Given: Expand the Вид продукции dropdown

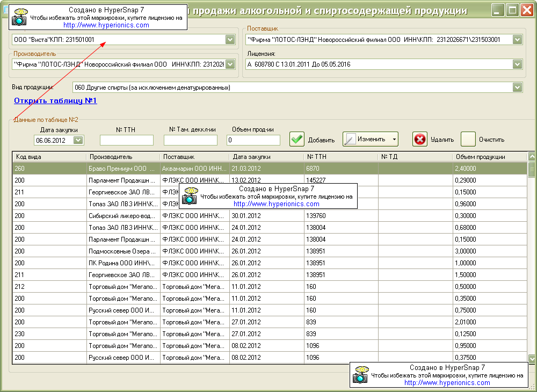Looking at the screenshot, I should [x=517, y=87].
